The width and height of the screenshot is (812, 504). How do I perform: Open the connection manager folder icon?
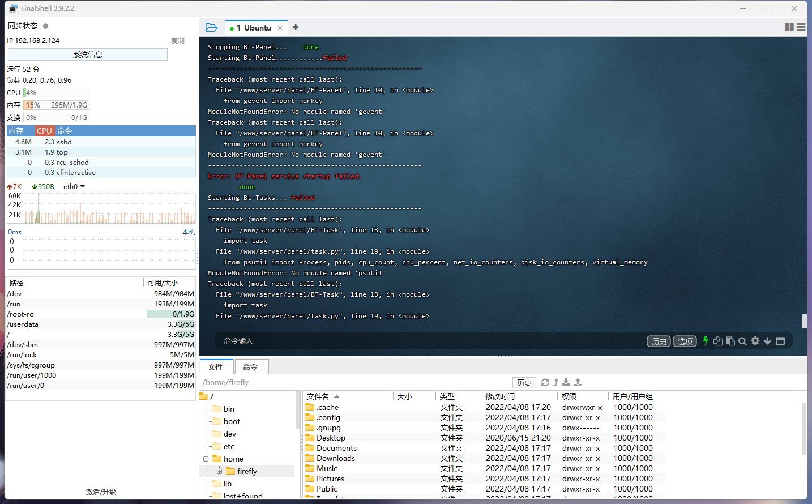(x=211, y=27)
